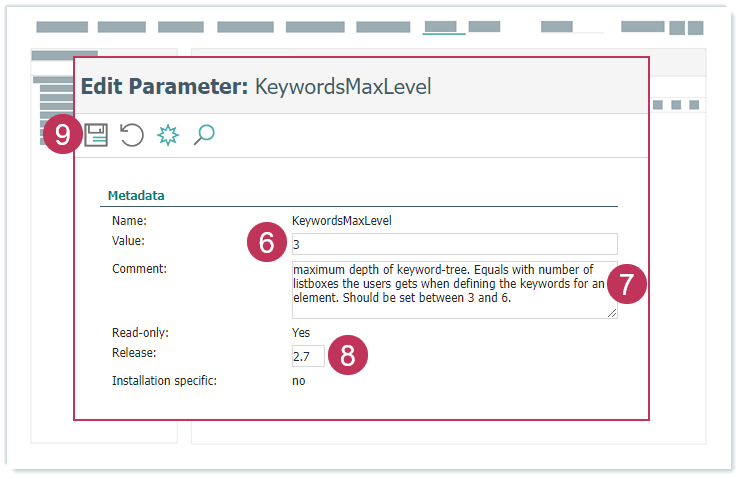Click the Name value KeywordsMaxLevel text
Image resolution: width=741 pixels, height=479 pixels.
336,220
